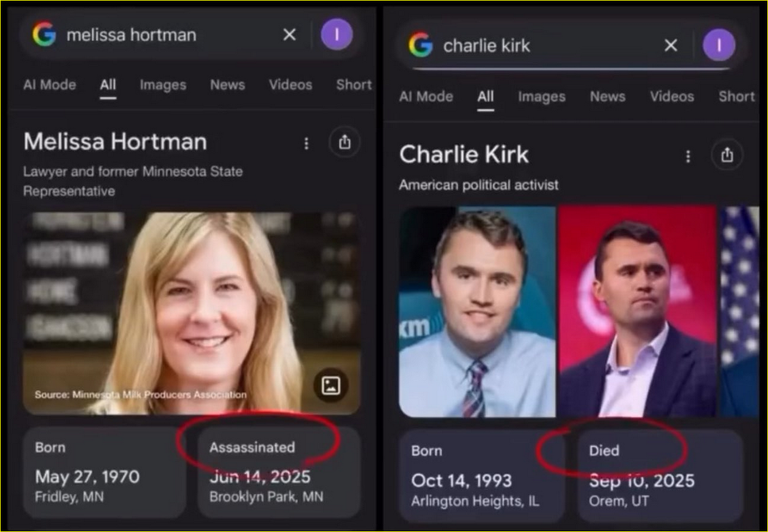Open News tab in Kirk search

click(x=607, y=97)
